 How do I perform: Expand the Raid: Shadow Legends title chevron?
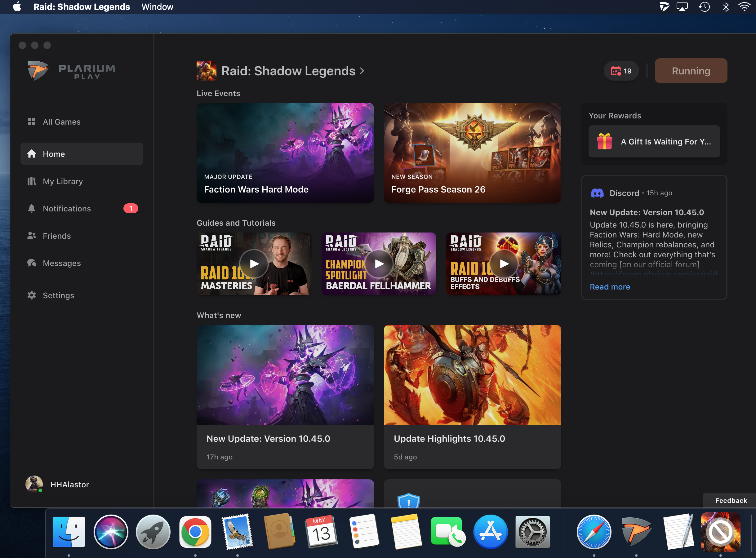(362, 71)
